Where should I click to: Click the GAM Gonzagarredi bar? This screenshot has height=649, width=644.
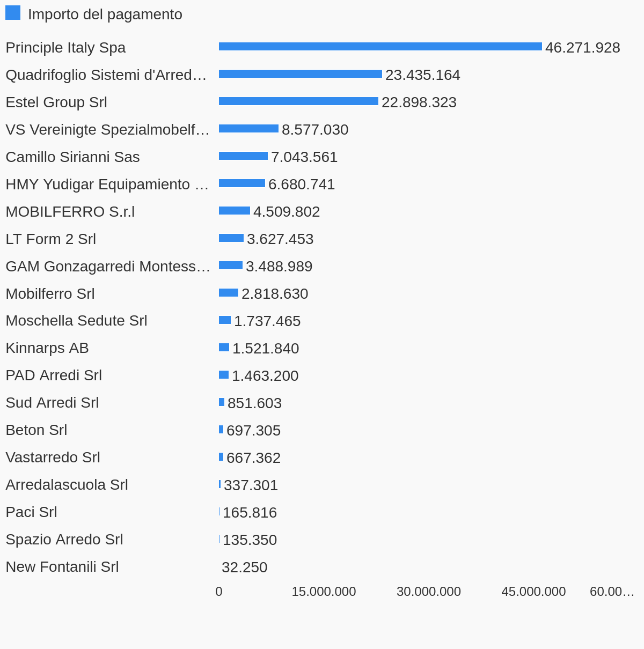point(231,265)
